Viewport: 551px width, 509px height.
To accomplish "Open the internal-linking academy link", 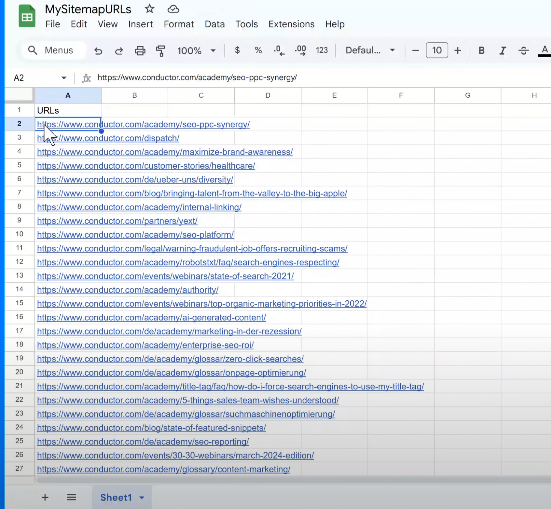I will (x=139, y=207).
